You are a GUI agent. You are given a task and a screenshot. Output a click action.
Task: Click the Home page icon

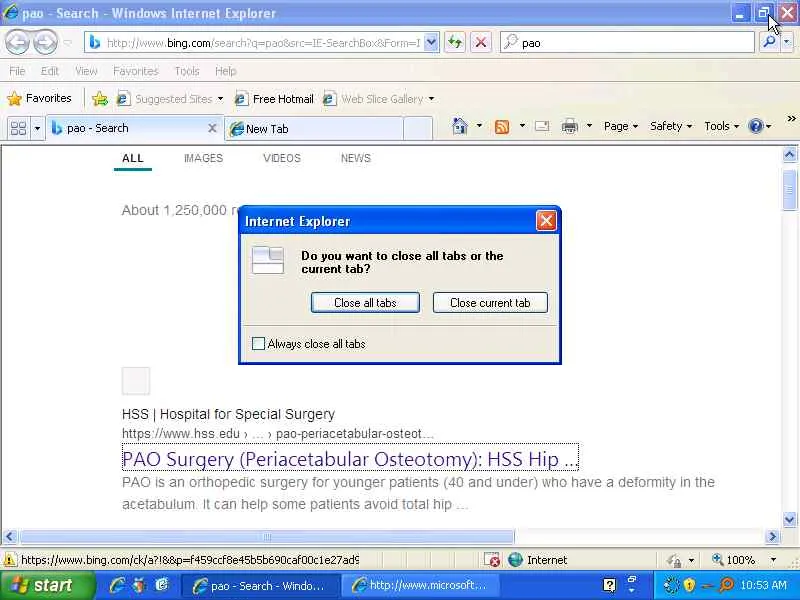click(460, 126)
